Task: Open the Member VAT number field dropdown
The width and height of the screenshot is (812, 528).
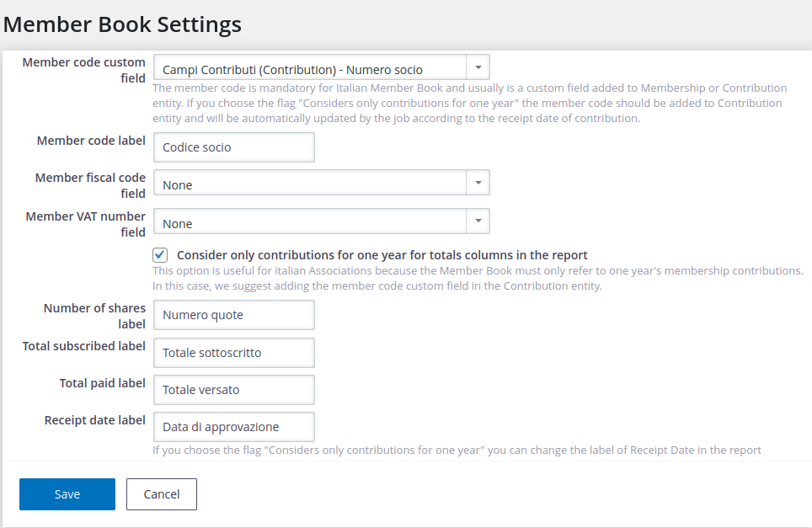Action: 321,221
